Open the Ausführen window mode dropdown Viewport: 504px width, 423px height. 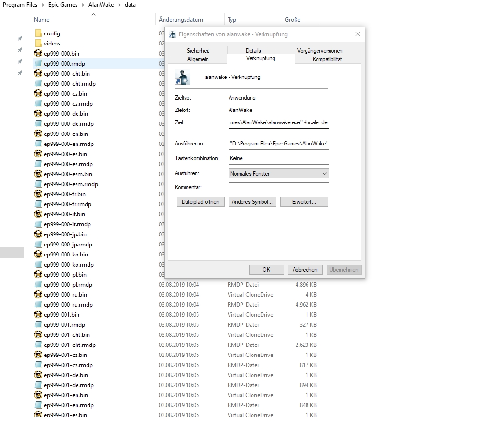279,174
